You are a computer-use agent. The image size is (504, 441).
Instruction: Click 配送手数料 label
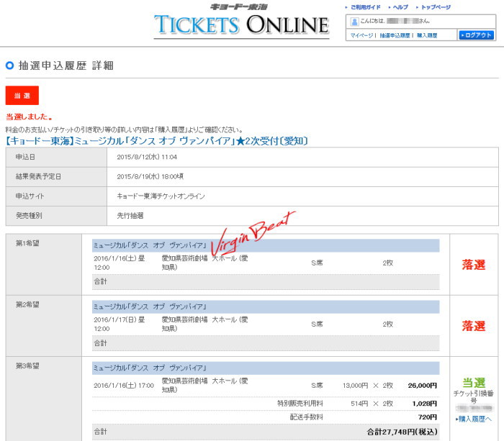coord(306,417)
